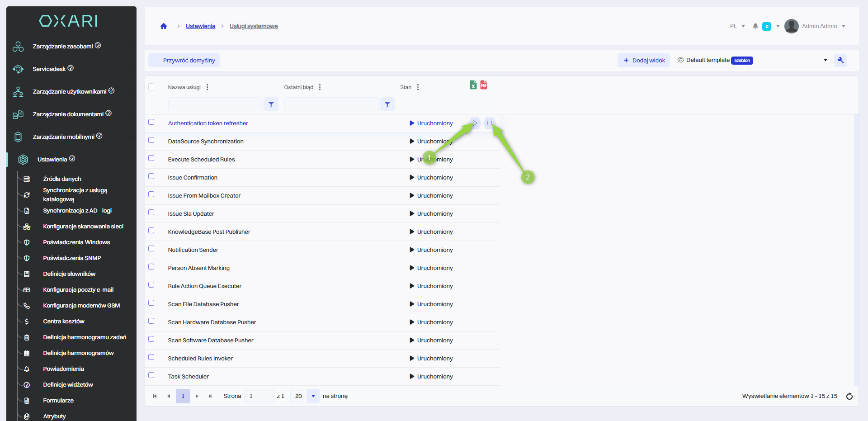
Task: Click the Ostatni błąd filter input field
Action: coord(331,104)
